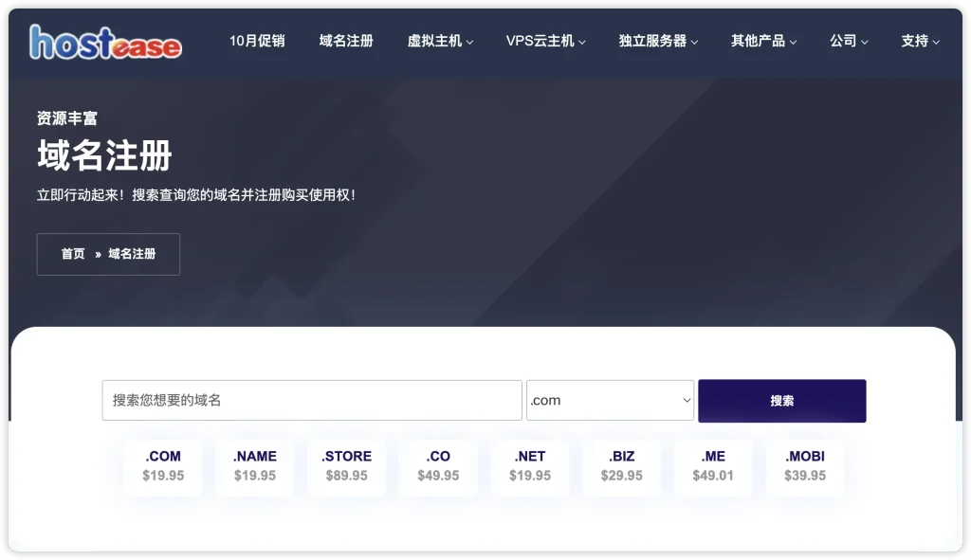The height and width of the screenshot is (560, 971).
Task: Expand the VPS云主机 menu
Action: coord(545,41)
